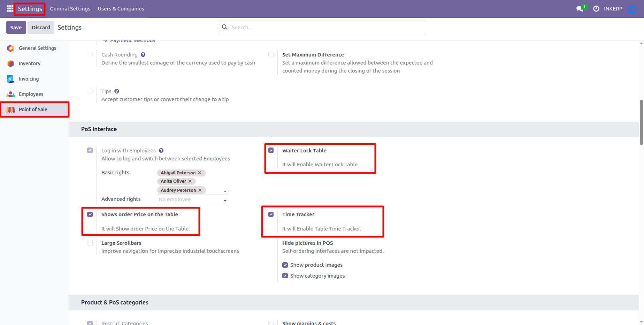Image resolution: width=644 pixels, height=325 pixels.
Task: Uncheck Waiter Lock Table
Action: pos(271,151)
